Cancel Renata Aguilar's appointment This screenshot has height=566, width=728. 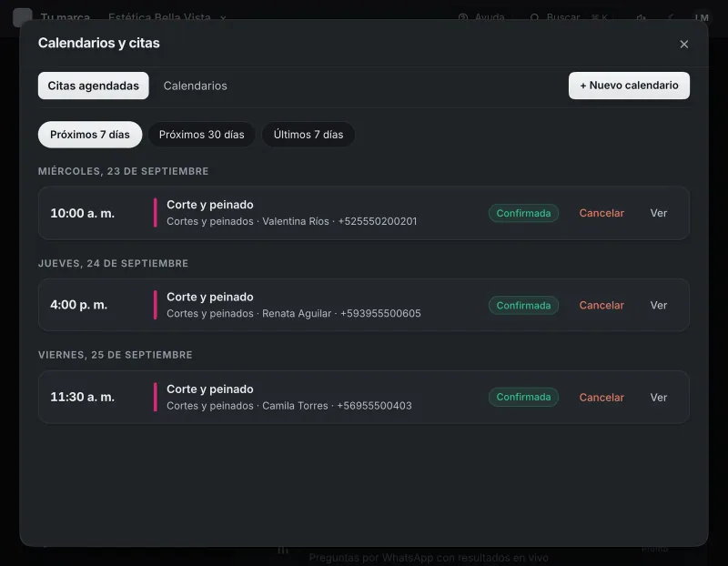[602, 305]
